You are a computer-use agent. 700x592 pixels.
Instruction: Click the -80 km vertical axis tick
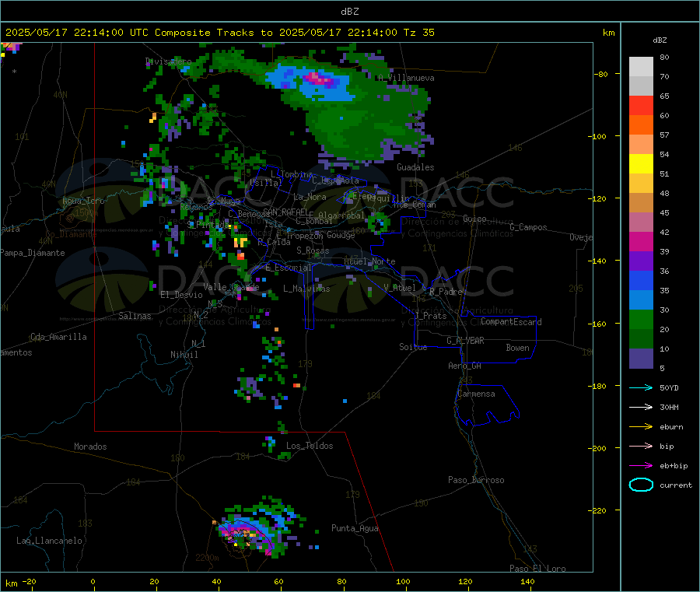[x=601, y=74]
